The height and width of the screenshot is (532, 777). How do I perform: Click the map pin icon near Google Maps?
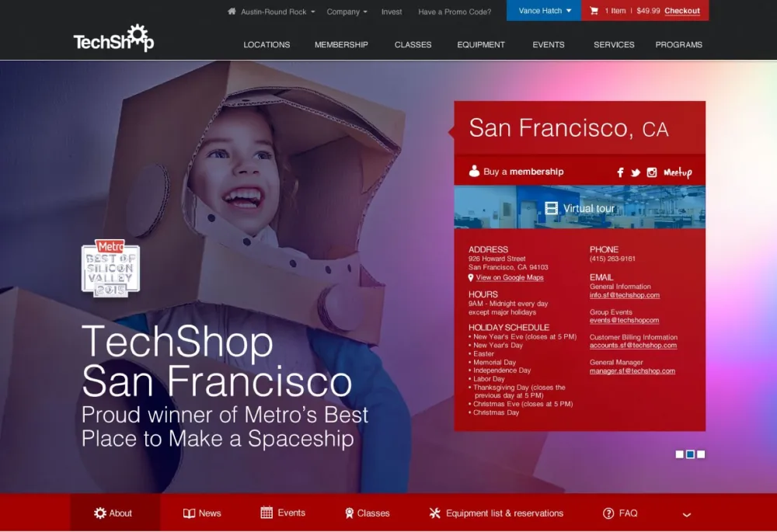point(471,278)
